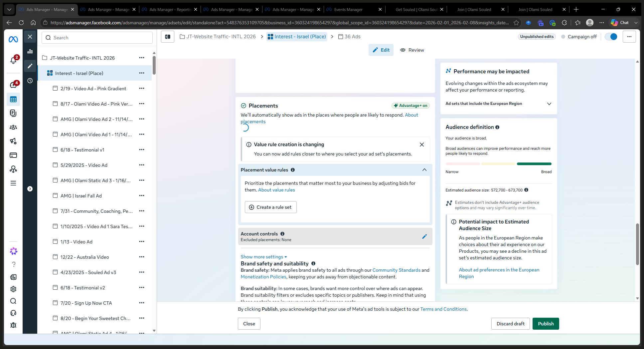This screenshot has height=349, width=644.
Task: Open the all tools hamburger menu
Action: pos(13,183)
